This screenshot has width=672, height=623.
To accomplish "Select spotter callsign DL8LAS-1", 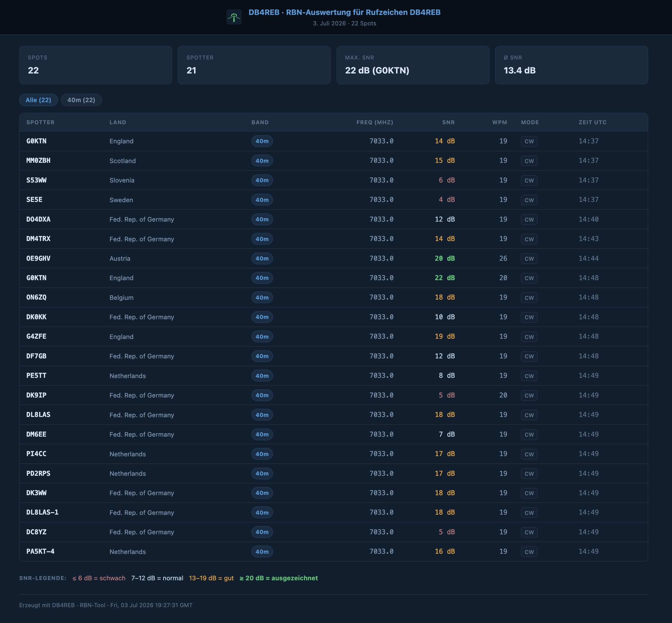I will 42,512.
